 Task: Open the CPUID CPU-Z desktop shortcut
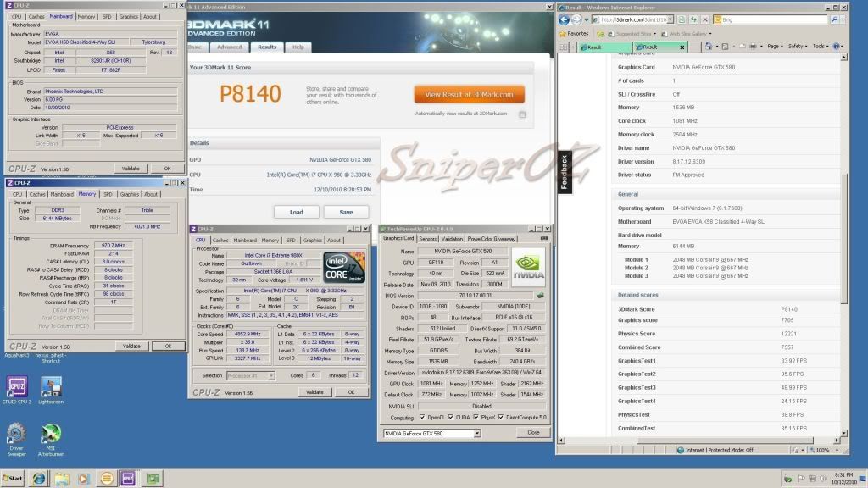[15, 386]
